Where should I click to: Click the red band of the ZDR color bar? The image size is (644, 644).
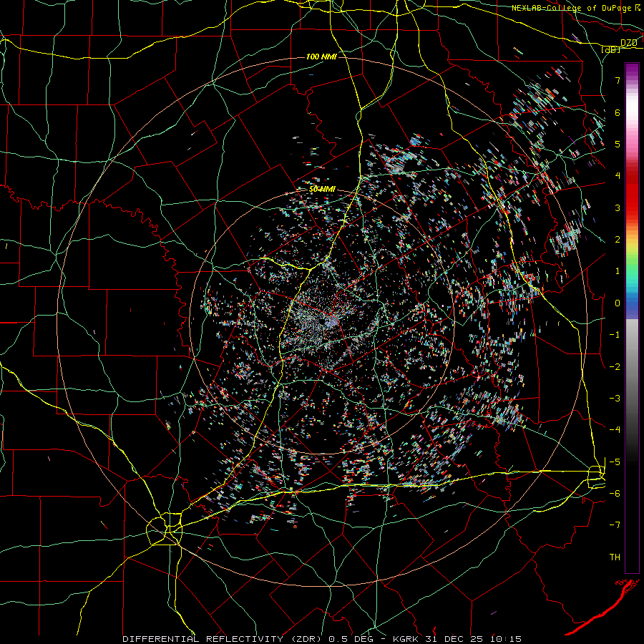point(632,193)
